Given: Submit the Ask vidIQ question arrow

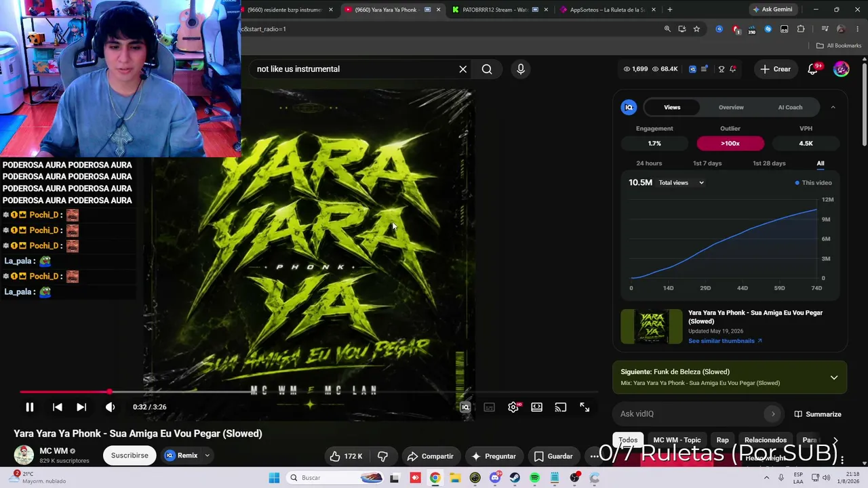Looking at the screenshot, I should (772, 414).
